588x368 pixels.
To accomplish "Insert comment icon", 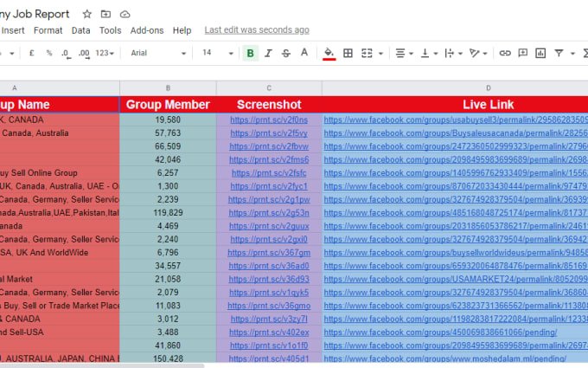I will (522, 54).
